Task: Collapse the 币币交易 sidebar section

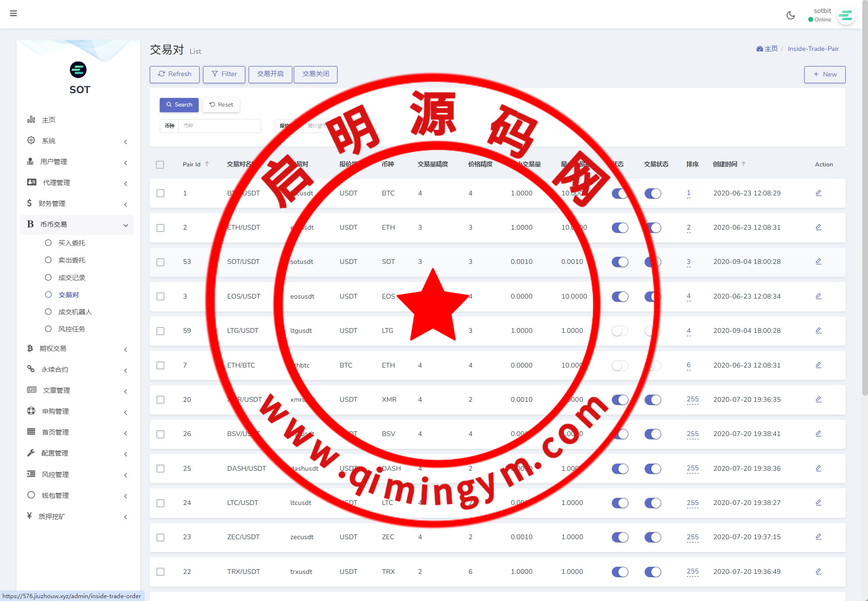Action: tap(76, 224)
